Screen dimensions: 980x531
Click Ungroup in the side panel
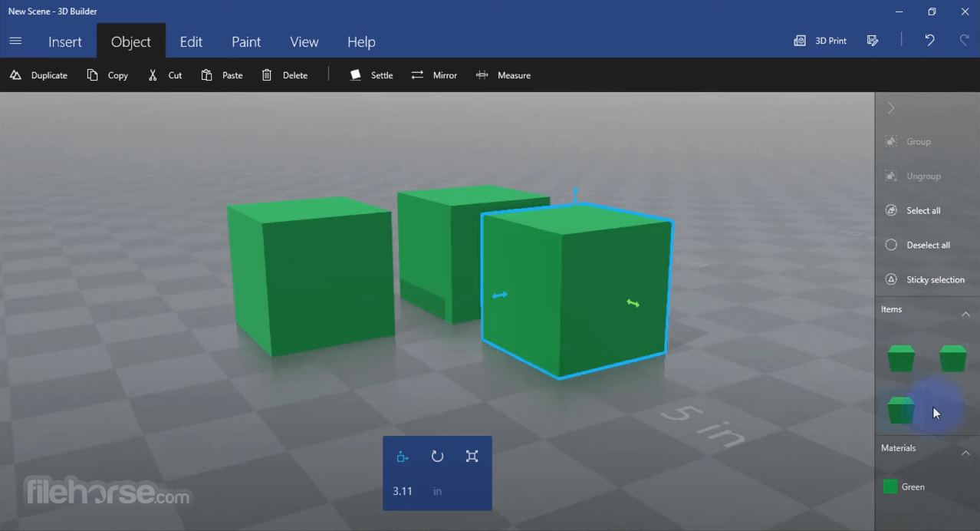(x=913, y=176)
